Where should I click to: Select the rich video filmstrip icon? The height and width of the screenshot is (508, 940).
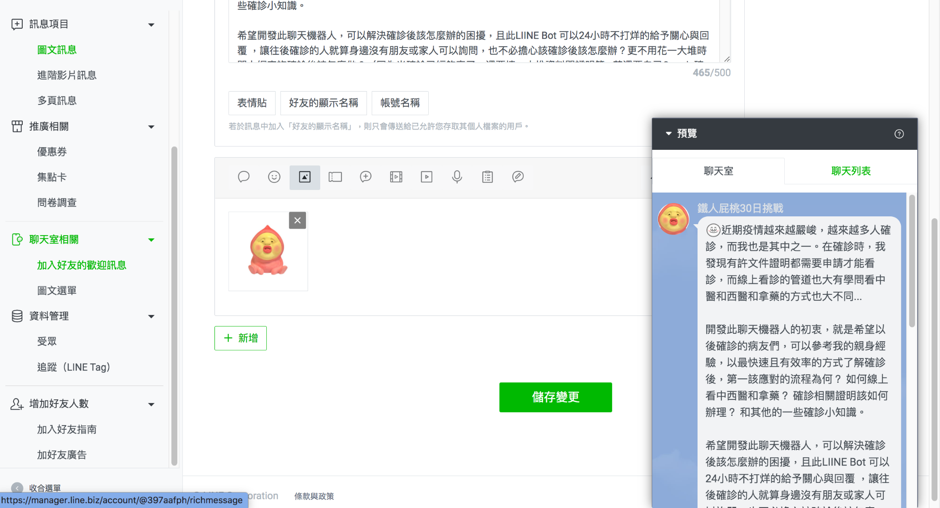tap(396, 177)
